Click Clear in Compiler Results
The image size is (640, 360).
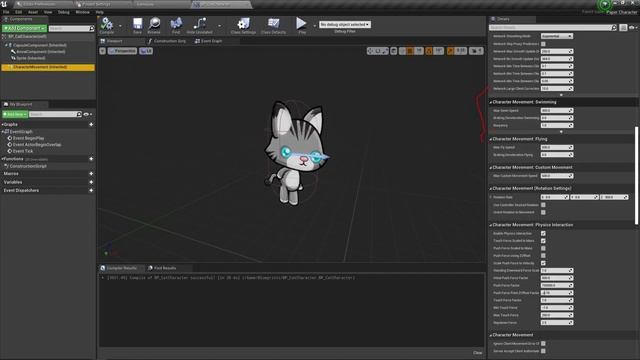pyautogui.click(x=478, y=353)
